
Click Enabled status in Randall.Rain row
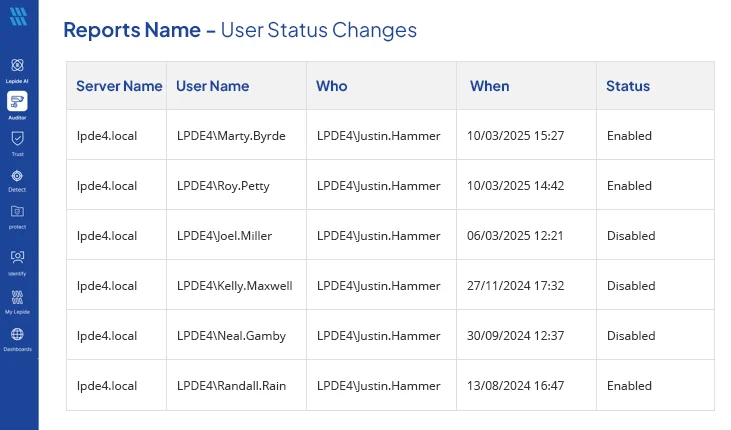tap(629, 386)
